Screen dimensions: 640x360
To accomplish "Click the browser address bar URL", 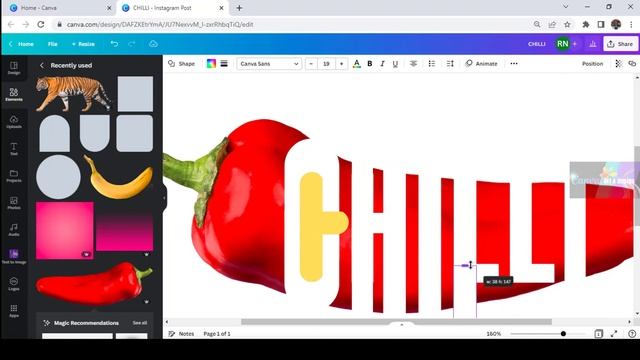I will [x=160, y=24].
